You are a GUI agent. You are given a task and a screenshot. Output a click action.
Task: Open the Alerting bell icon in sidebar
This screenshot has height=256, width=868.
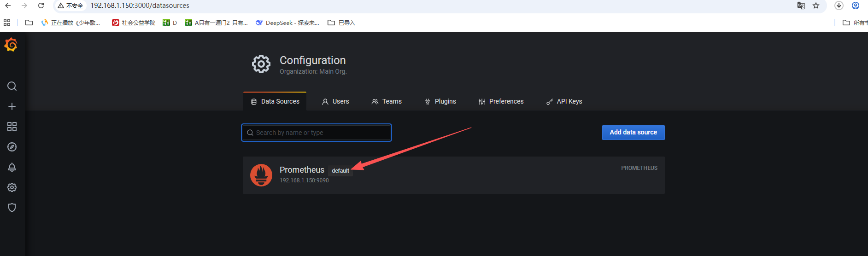pyautogui.click(x=12, y=167)
